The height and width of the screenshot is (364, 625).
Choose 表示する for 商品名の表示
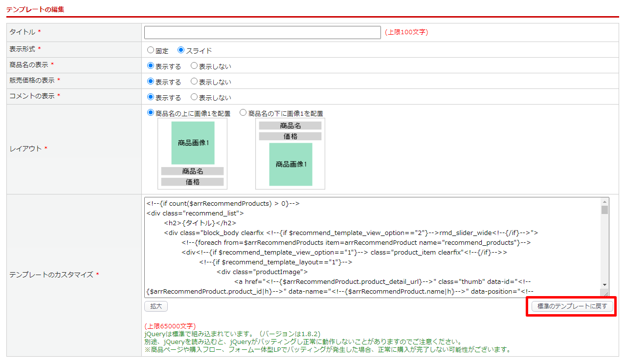pyautogui.click(x=151, y=66)
